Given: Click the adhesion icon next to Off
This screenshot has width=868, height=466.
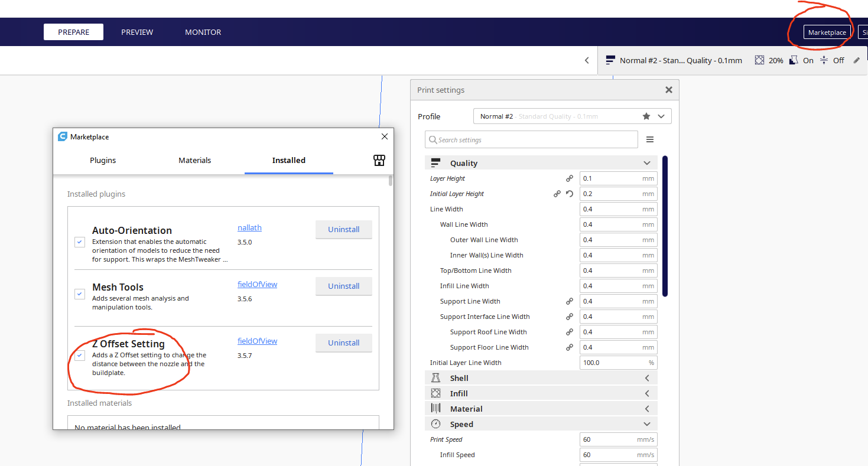Looking at the screenshot, I should 824,60.
